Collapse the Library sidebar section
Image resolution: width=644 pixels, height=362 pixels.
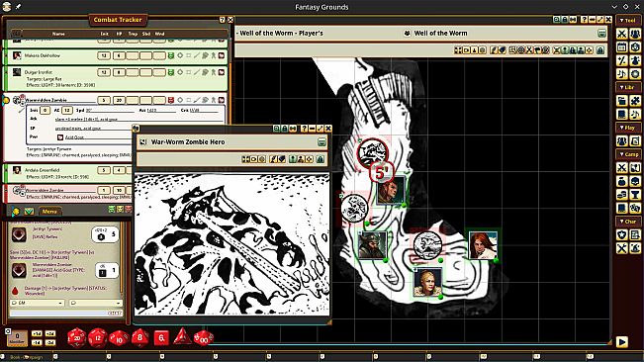click(x=628, y=87)
